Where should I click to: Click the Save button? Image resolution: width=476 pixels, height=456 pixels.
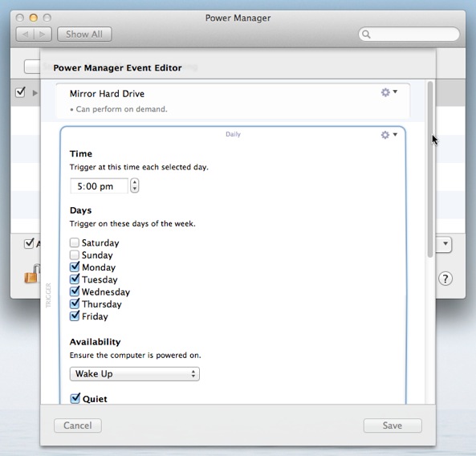point(393,425)
